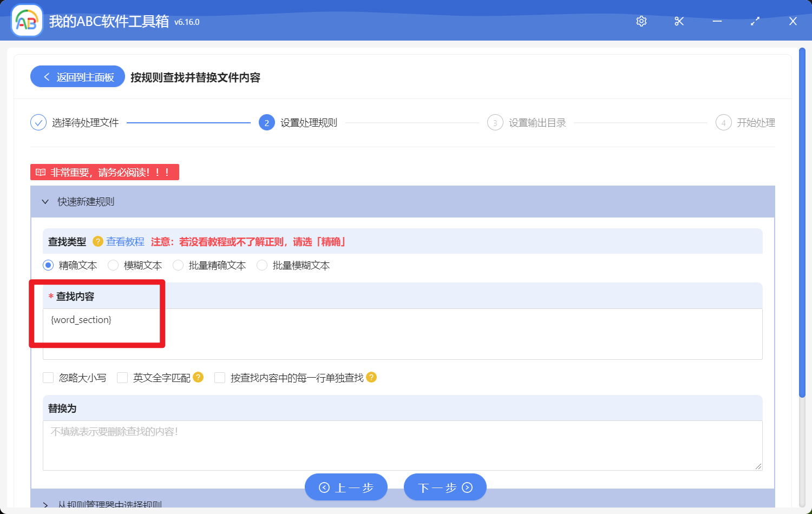Image resolution: width=812 pixels, height=514 pixels.
Task: Click the checkmark icon on step 选择待处理文件
Action: point(38,122)
